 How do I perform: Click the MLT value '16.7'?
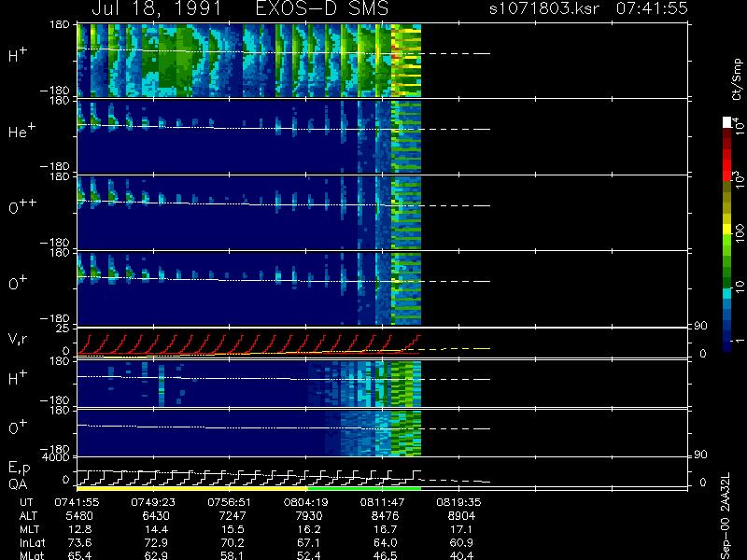386,529
